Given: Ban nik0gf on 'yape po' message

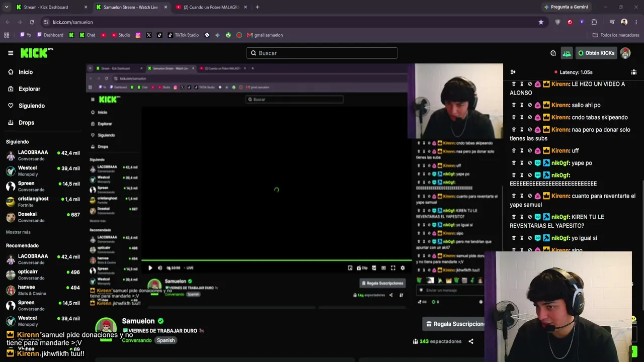Looking at the screenshot, I should (x=530, y=163).
